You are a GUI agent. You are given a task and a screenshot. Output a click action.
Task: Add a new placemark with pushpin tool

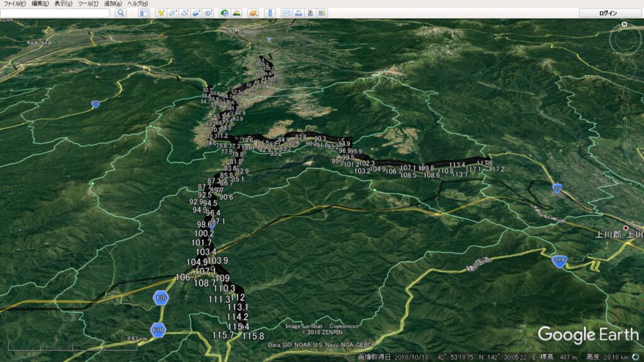[161, 13]
